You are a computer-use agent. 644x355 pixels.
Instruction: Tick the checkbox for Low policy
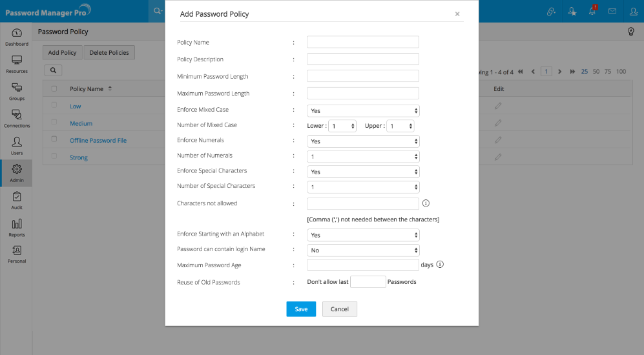point(54,106)
